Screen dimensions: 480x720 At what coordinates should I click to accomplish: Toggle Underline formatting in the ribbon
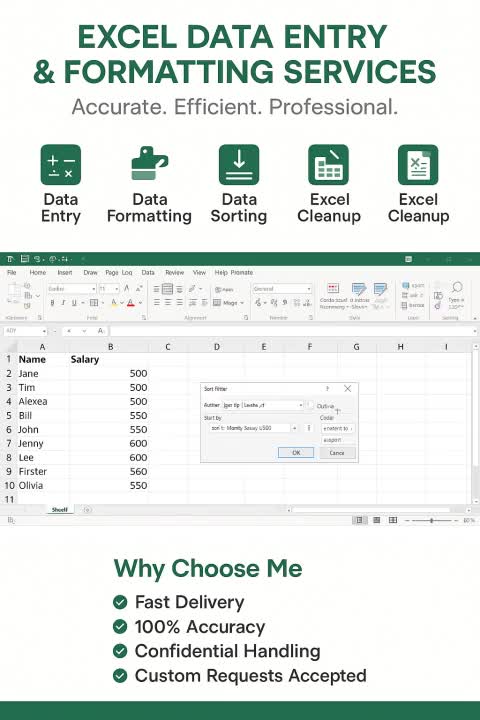[73, 303]
